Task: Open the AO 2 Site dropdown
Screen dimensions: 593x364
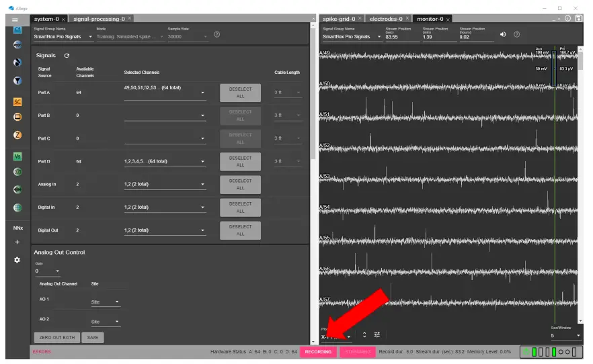Action: tap(105, 322)
